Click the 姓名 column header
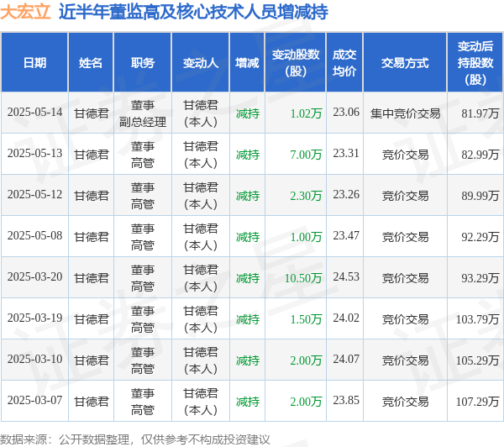Image resolution: width=504 pixels, height=447 pixels. (91, 63)
